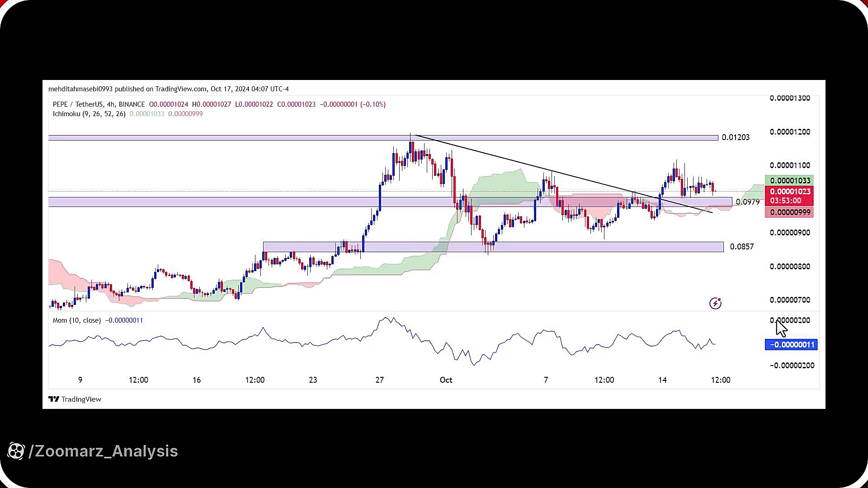This screenshot has width=868, height=488.
Task: Select the purple zone at 0.0857 level
Action: [493, 247]
